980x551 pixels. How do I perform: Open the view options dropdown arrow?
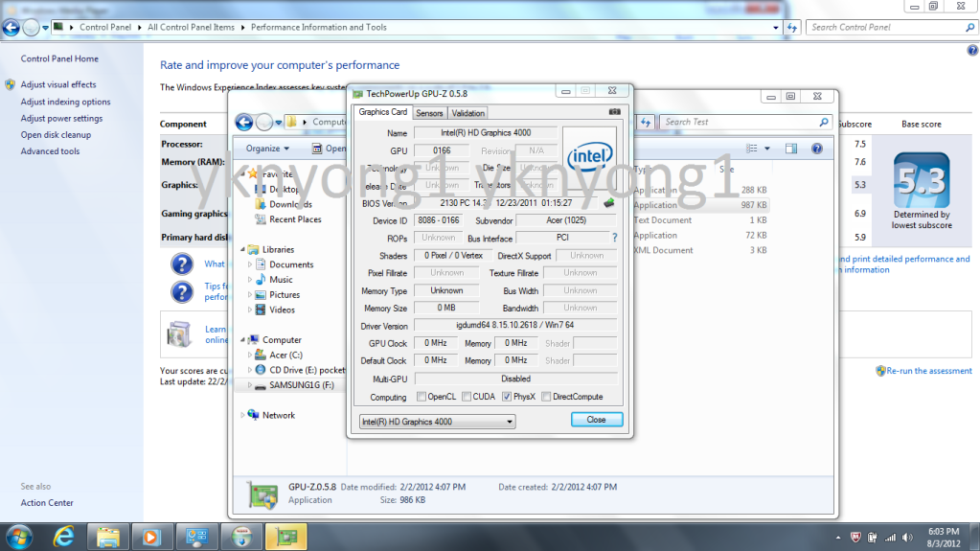coord(767,149)
